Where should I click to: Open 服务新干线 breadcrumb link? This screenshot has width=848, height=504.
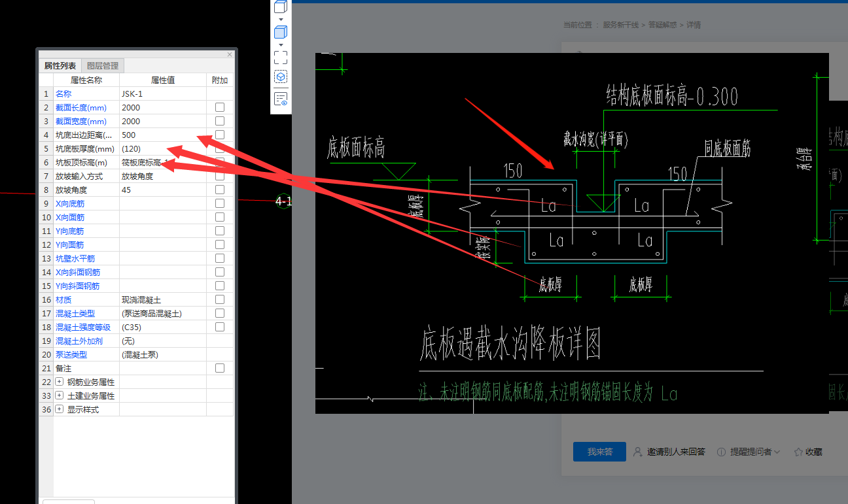[x=622, y=25]
